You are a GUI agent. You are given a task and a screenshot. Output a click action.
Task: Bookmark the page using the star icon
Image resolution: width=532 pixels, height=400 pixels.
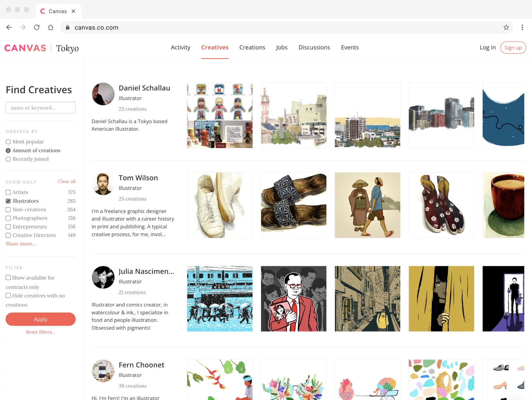click(506, 27)
